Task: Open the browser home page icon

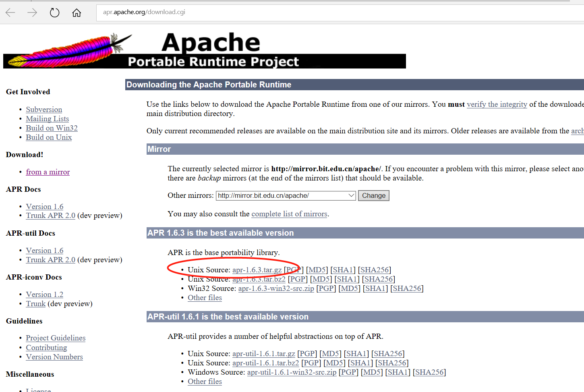Action: coord(77,12)
